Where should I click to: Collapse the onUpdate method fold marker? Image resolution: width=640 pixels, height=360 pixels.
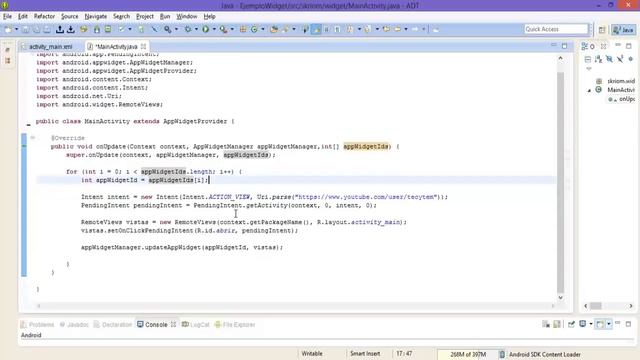[33, 138]
